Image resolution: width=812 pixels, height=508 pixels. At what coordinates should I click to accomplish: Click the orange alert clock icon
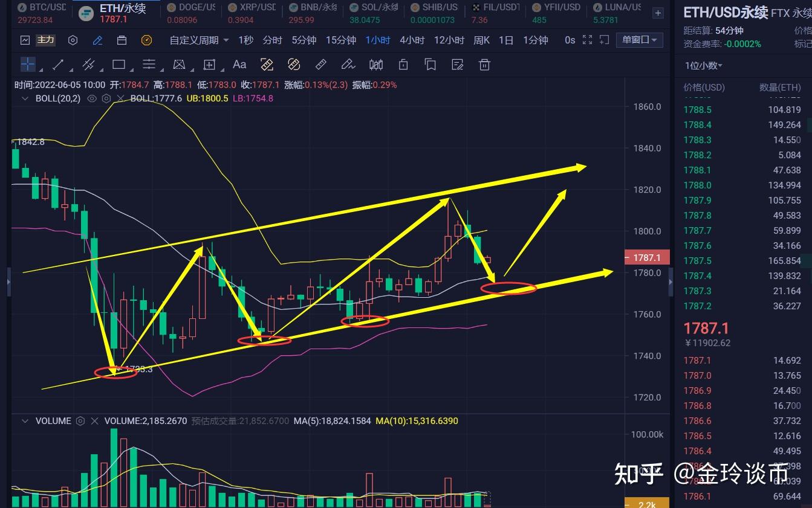(x=146, y=40)
